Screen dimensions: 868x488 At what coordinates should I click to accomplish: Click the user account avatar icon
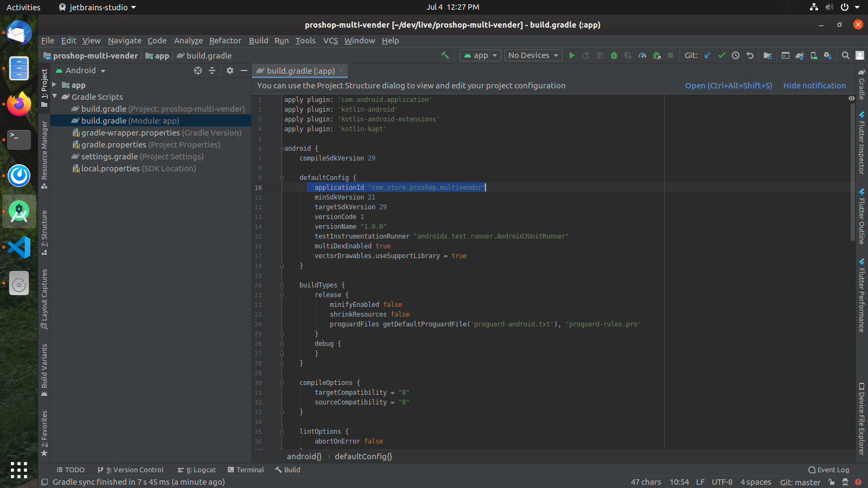[860, 55]
